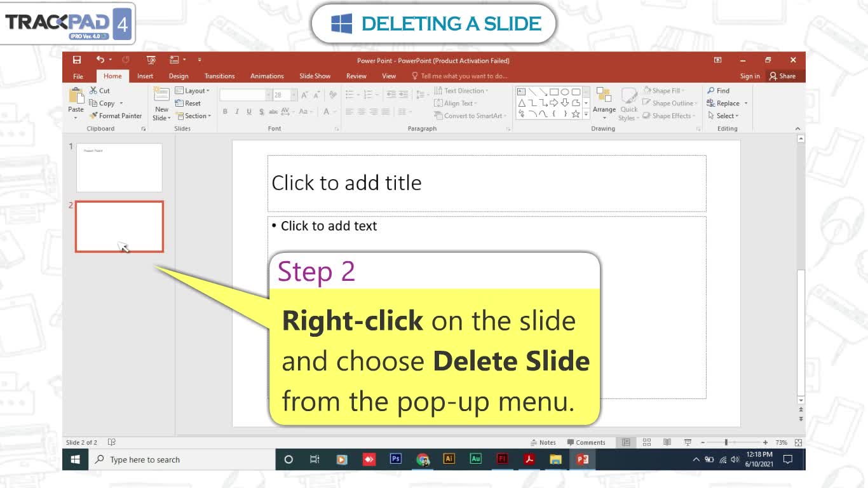Switch to Slide Sorter view icon

click(x=647, y=442)
